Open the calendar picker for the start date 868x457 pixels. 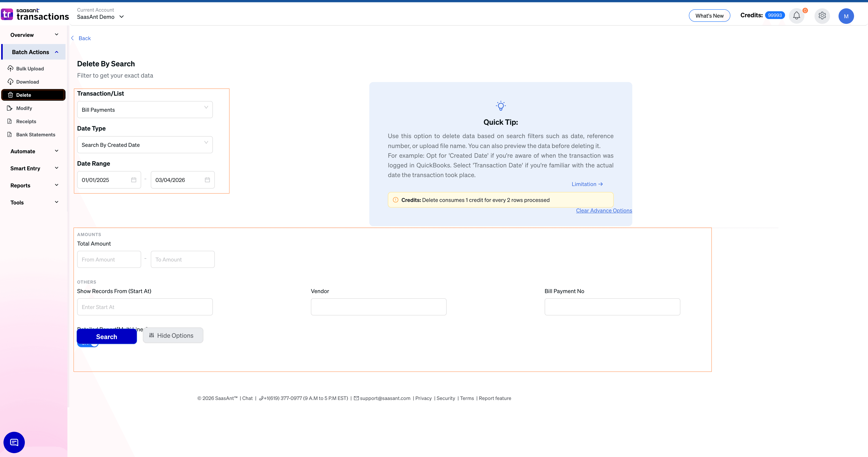tap(133, 180)
